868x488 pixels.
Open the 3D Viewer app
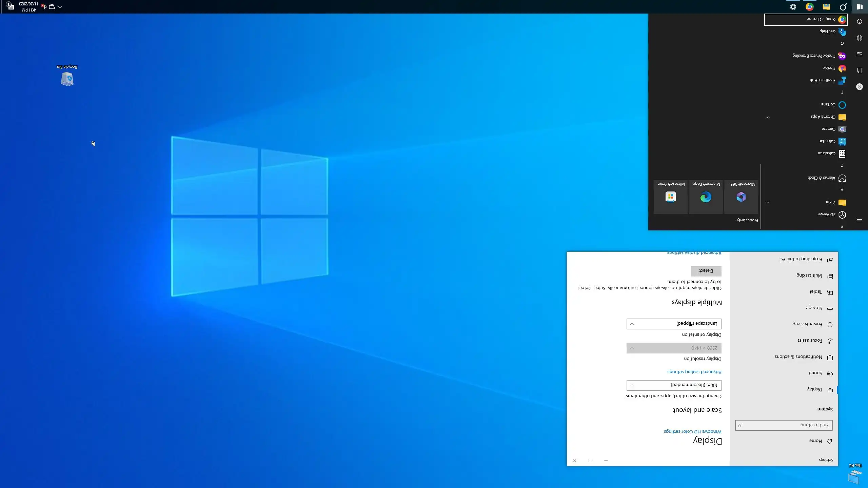(x=826, y=215)
